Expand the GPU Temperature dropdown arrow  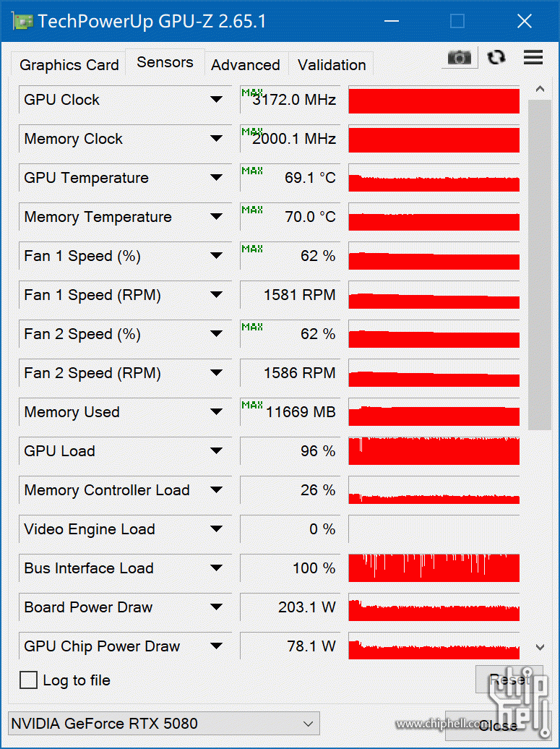[216, 178]
